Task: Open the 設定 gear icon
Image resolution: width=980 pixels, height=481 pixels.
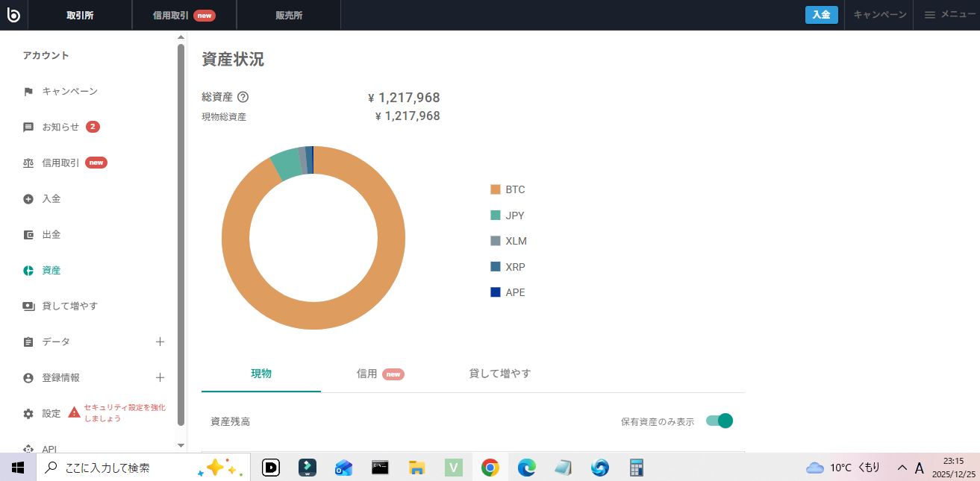Action: coord(28,414)
